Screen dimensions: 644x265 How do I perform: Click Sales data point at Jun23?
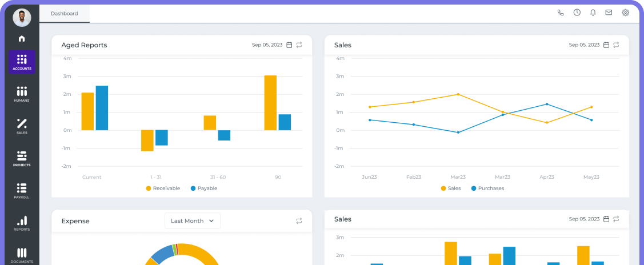pyautogui.click(x=370, y=107)
